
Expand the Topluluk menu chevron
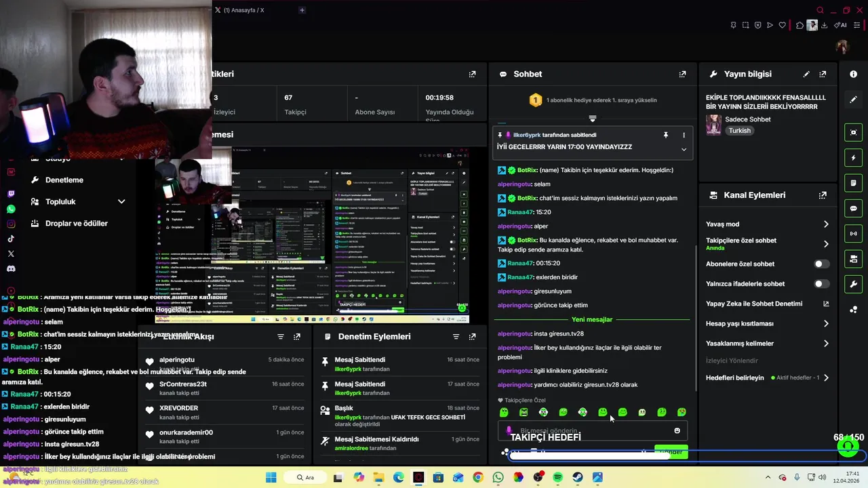coord(121,201)
